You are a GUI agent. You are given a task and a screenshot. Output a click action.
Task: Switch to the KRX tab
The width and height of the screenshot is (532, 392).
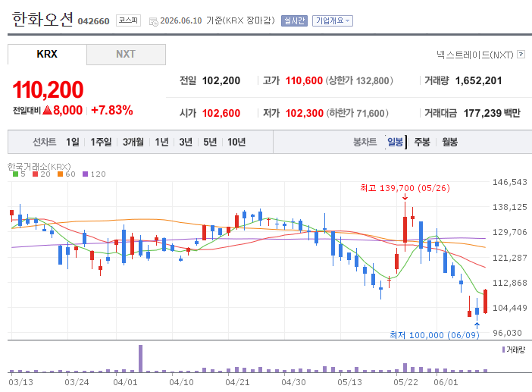tap(47, 54)
